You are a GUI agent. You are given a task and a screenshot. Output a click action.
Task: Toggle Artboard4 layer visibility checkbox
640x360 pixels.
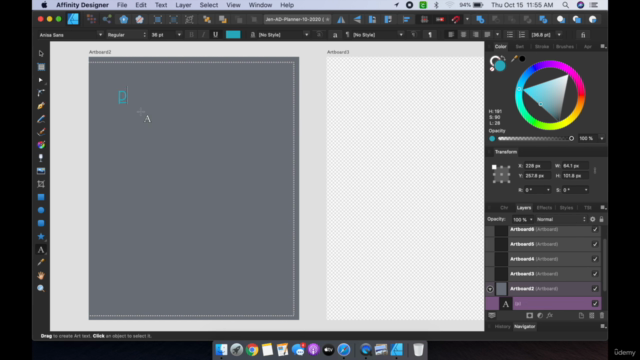click(595, 259)
